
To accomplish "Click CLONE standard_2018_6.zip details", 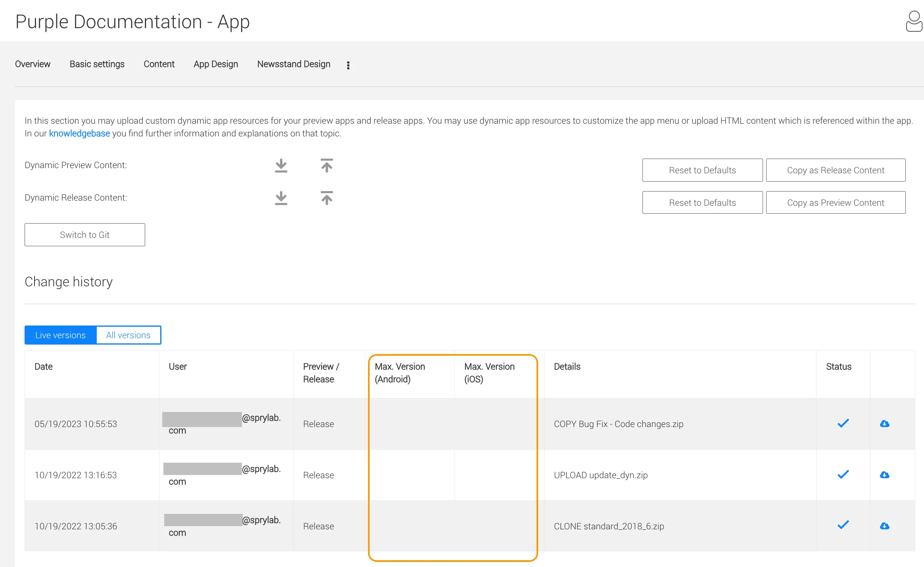I will [x=609, y=526].
